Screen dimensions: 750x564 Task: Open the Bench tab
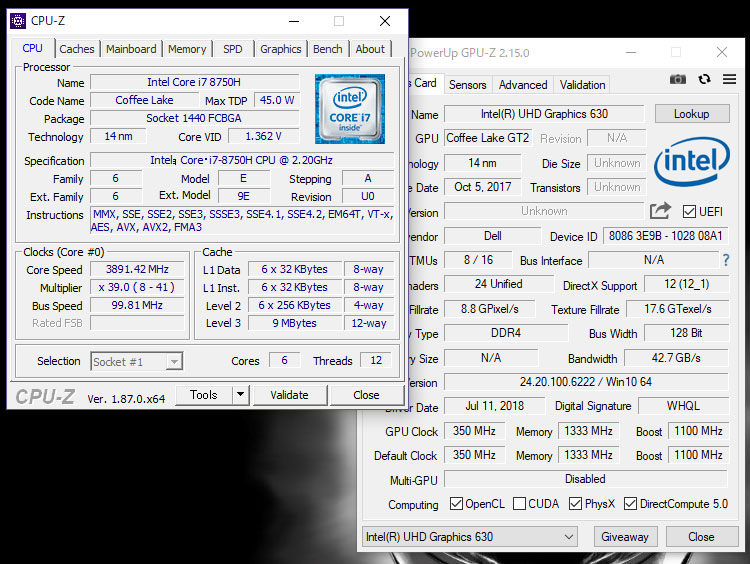point(328,49)
